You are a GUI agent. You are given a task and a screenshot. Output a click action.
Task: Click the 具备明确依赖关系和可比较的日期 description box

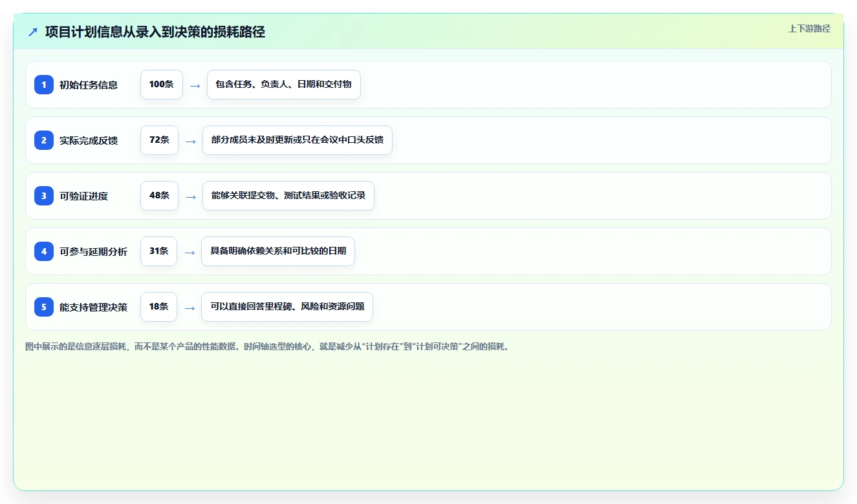(278, 251)
